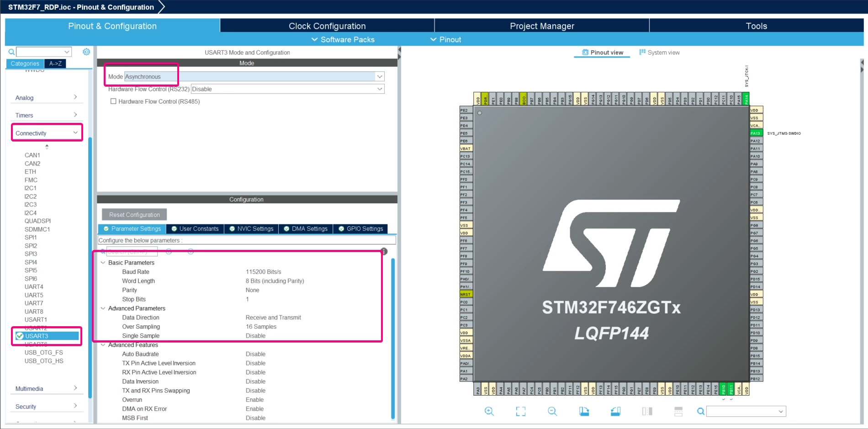
Task: Click the parameter info icon
Action: (x=384, y=251)
